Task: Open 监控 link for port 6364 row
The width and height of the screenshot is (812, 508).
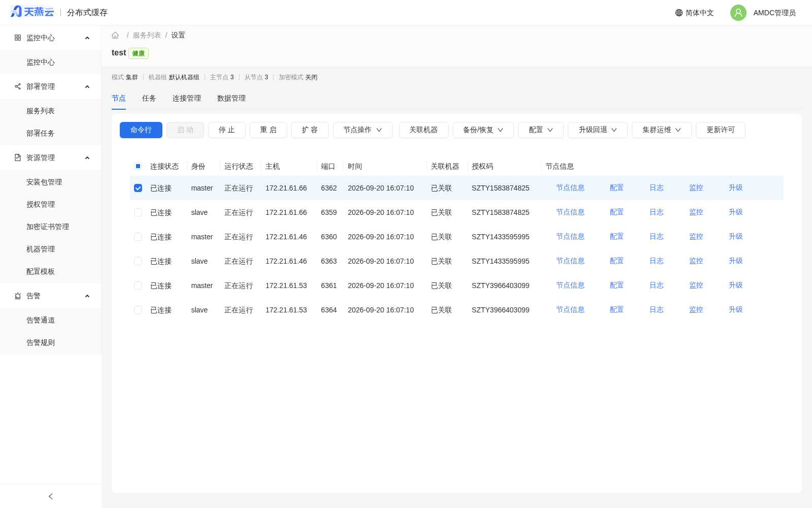Action: coord(696,310)
